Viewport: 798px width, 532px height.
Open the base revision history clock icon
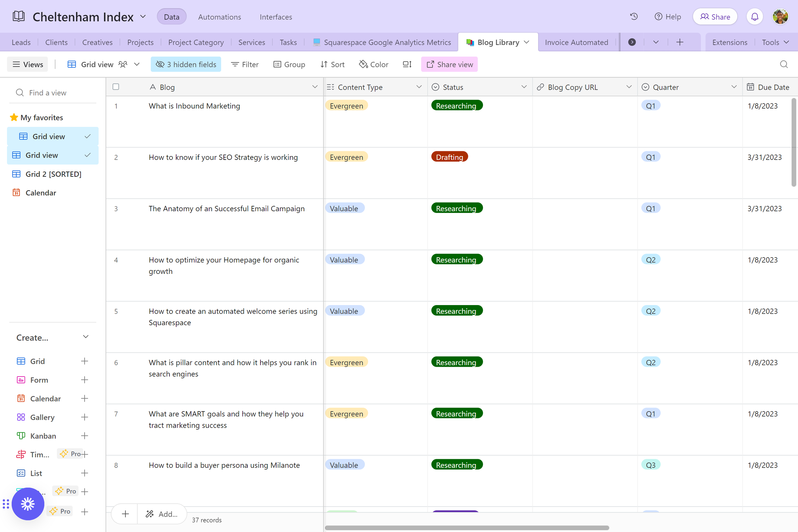coord(633,16)
